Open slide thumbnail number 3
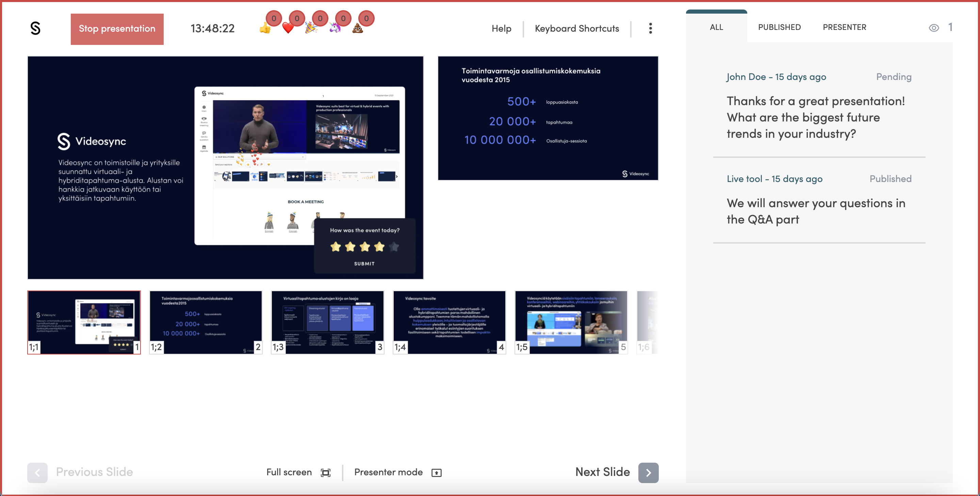This screenshot has width=980, height=496. click(327, 322)
